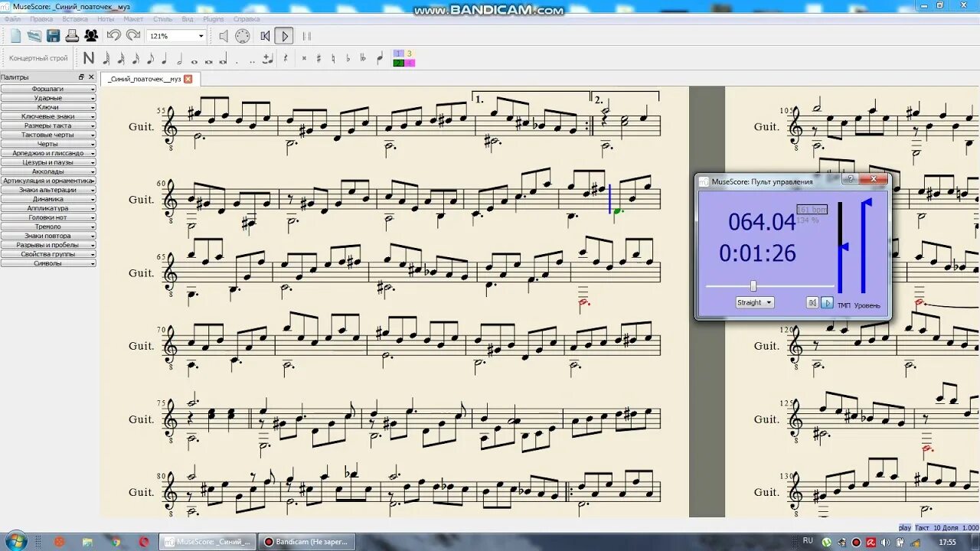Print the score using the printer icon

(72, 36)
